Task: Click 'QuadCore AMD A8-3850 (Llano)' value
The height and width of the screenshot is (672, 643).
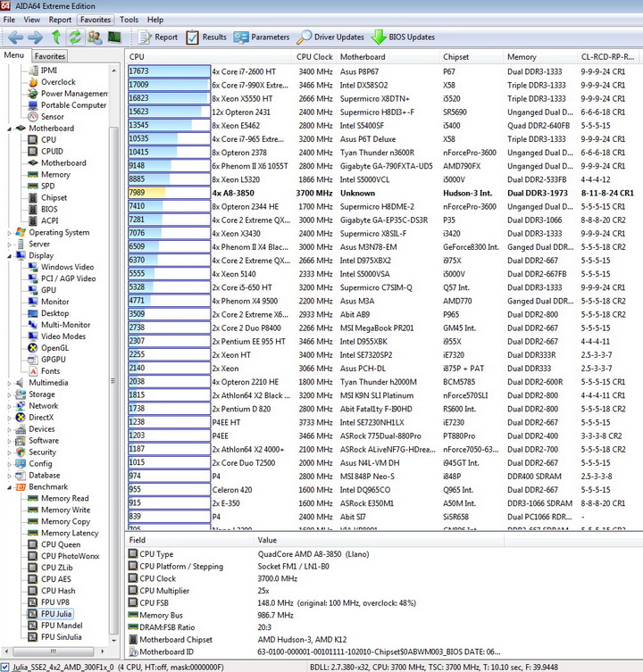Action: (313, 554)
